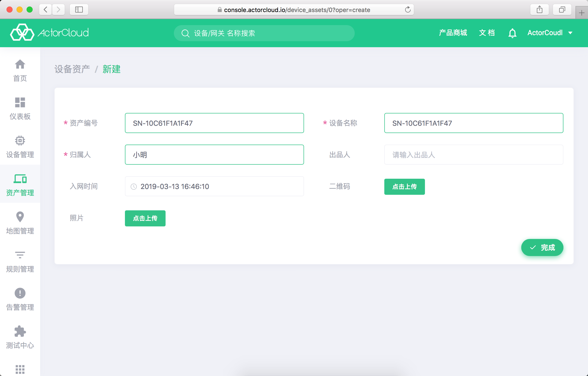Screen dimensions: 588x376
Task: Open the 告警管理 alert icon
Action: (x=20, y=293)
